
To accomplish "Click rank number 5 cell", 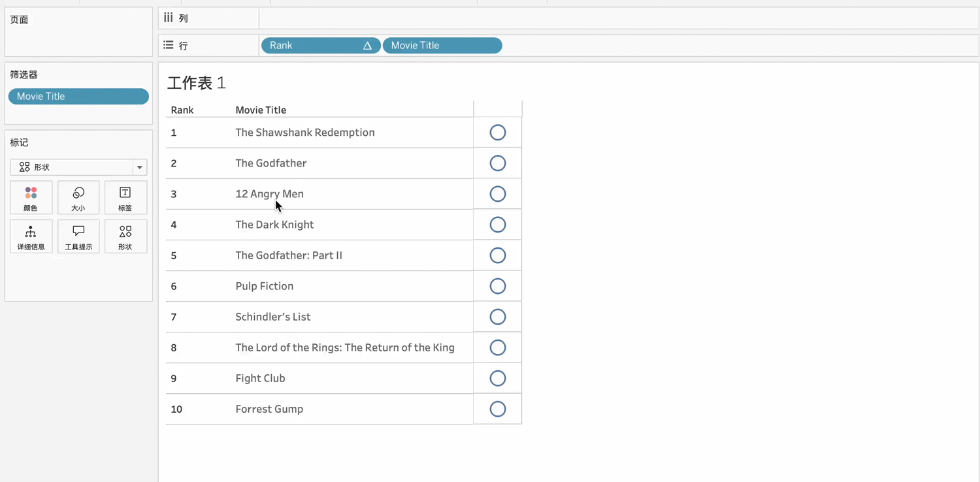I will [x=174, y=255].
